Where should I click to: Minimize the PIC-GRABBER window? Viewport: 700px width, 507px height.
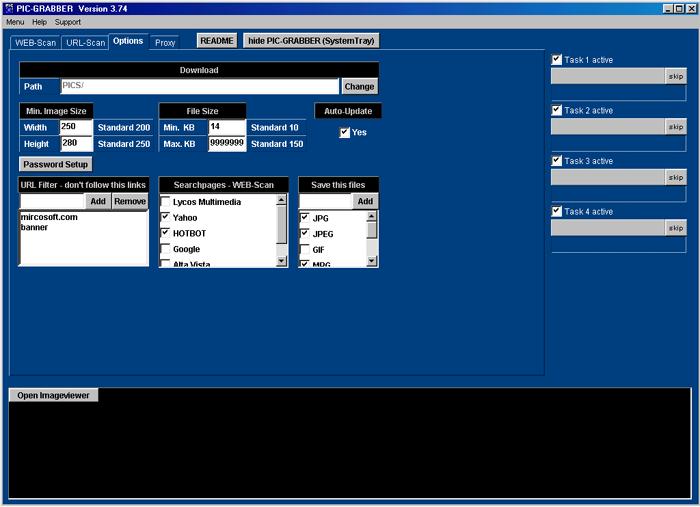tap(667, 8)
